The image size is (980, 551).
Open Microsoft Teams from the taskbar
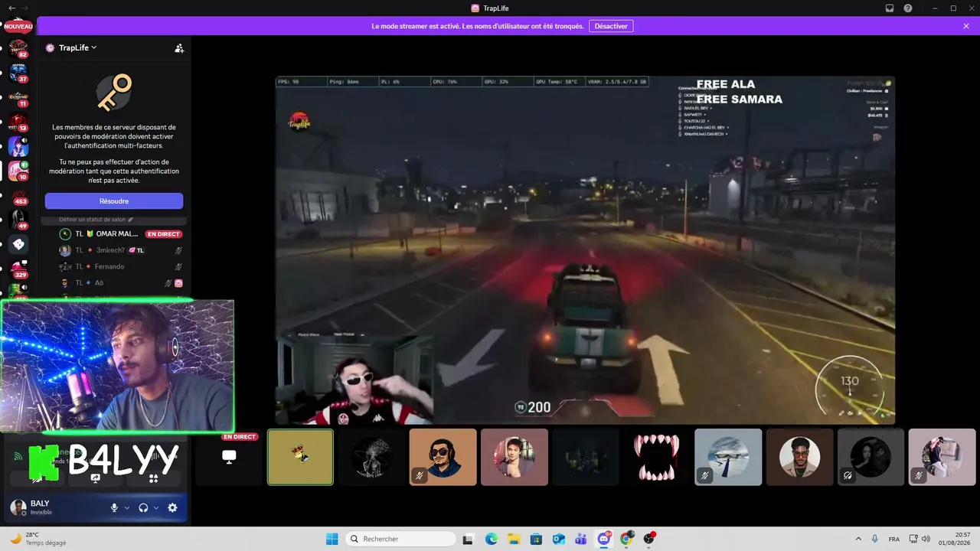[581, 539]
